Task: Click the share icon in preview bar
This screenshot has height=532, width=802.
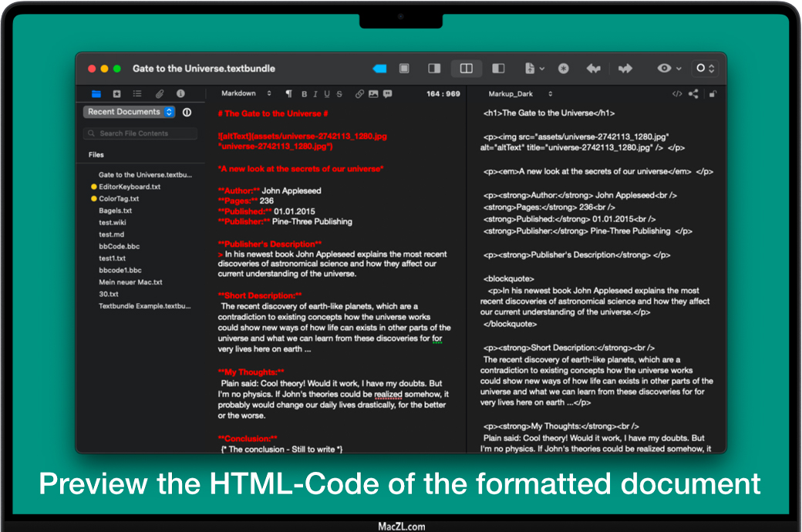Action: tap(693, 94)
